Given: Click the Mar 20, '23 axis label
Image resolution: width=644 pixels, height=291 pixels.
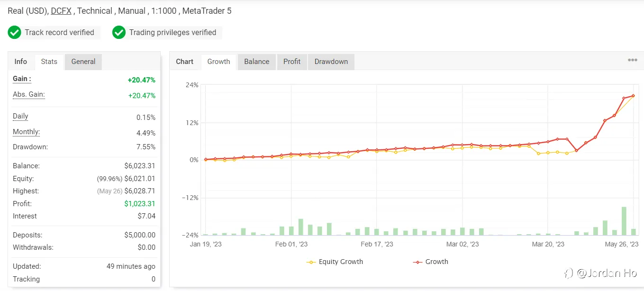Looking at the screenshot, I should (548, 245).
